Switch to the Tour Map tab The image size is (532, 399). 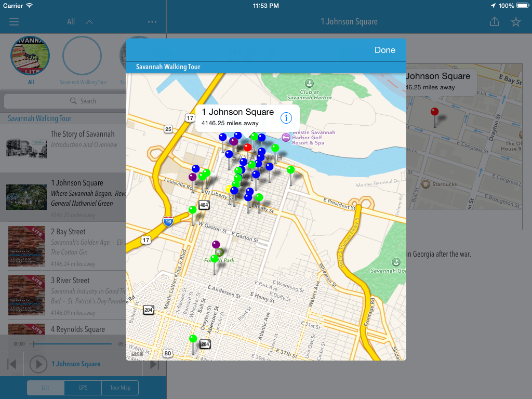pyautogui.click(x=120, y=388)
